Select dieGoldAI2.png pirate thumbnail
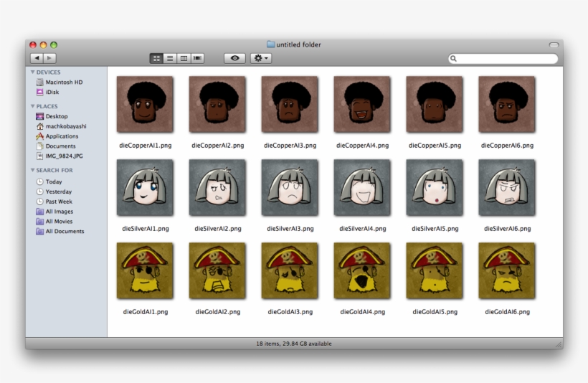Screen dimensions: 588x383 217,271
